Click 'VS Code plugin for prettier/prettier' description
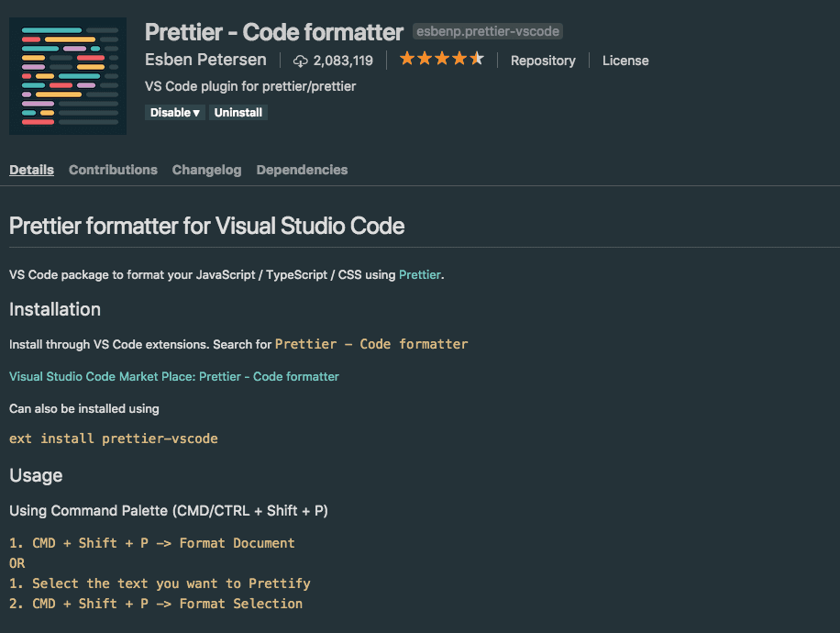Screen dimensions: 840x633 pos(250,86)
